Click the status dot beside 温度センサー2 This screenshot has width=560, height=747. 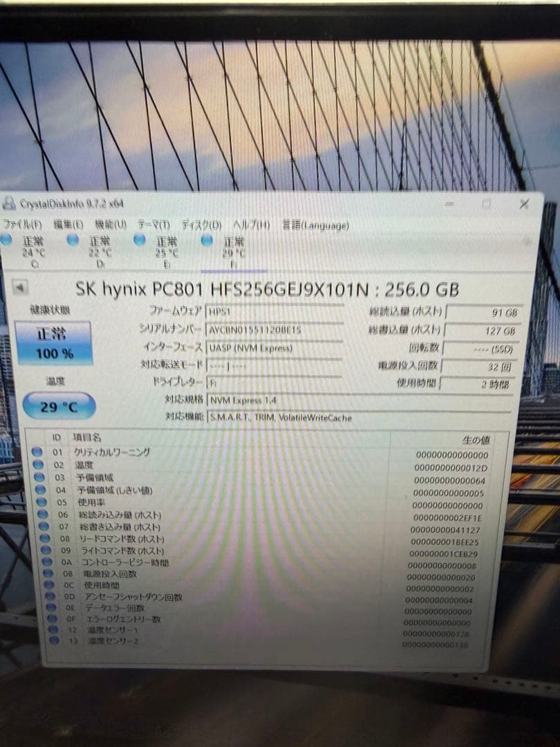pos(55,640)
